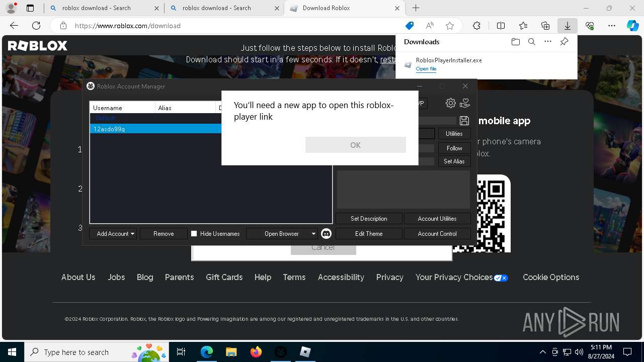Open the Roblox Account Manager settings gear
This screenshot has width=644, height=362.
tap(451, 103)
